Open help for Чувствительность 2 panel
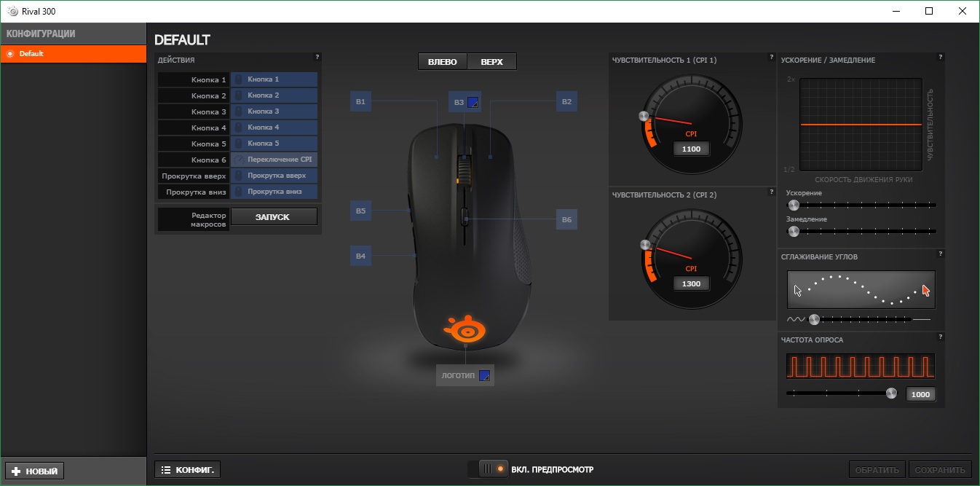The width and height of the screenshot is (980, 486). (771, 192)
